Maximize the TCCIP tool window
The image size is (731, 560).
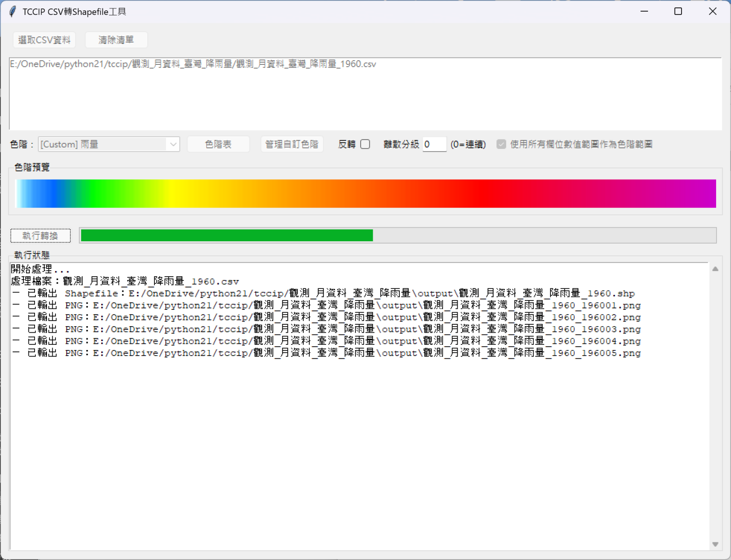678,12
